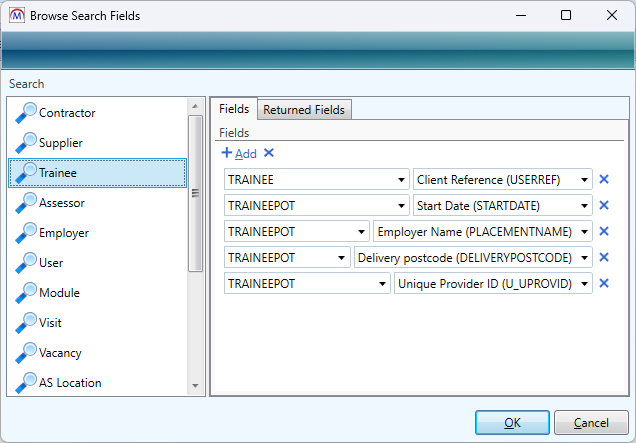636x443 pixels.
Task: Choose Vacancy in the search list
Action: coord(60,352)
